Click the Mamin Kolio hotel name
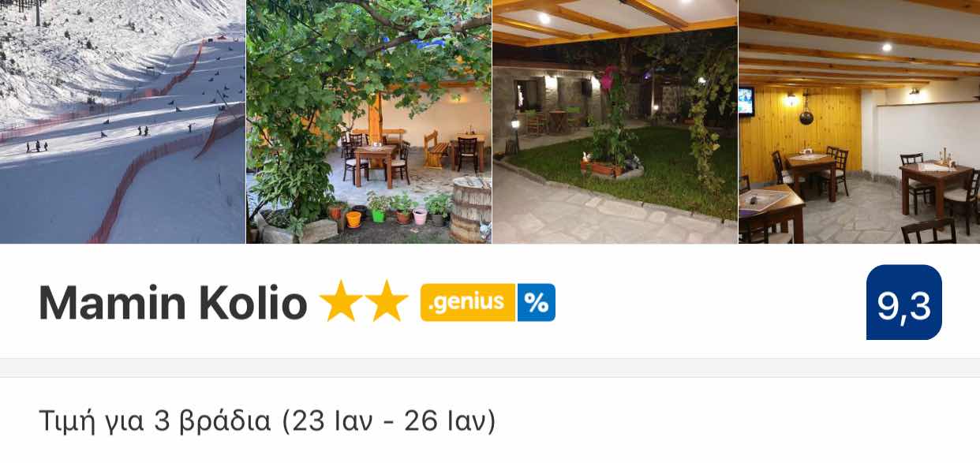 [x=173, y=302]
